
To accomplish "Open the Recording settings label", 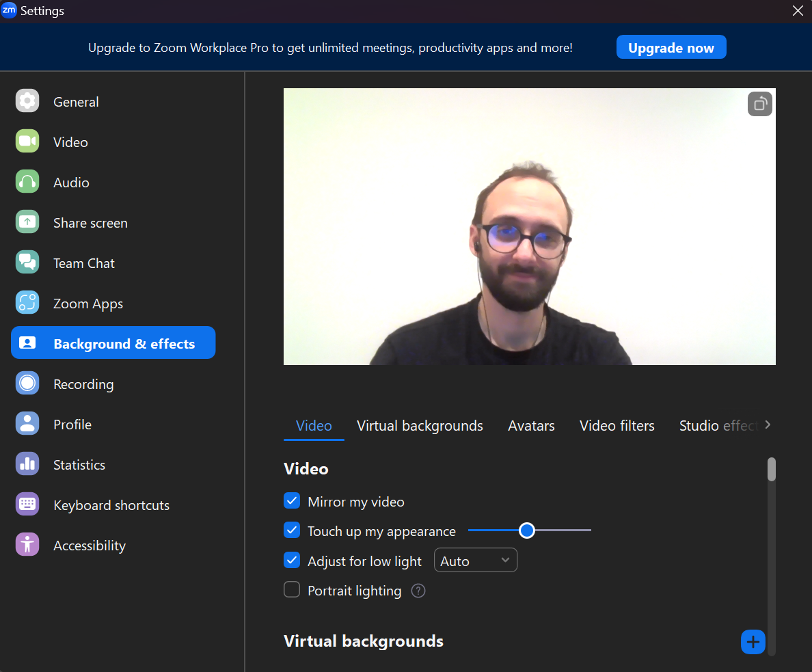I will (83, 384).
